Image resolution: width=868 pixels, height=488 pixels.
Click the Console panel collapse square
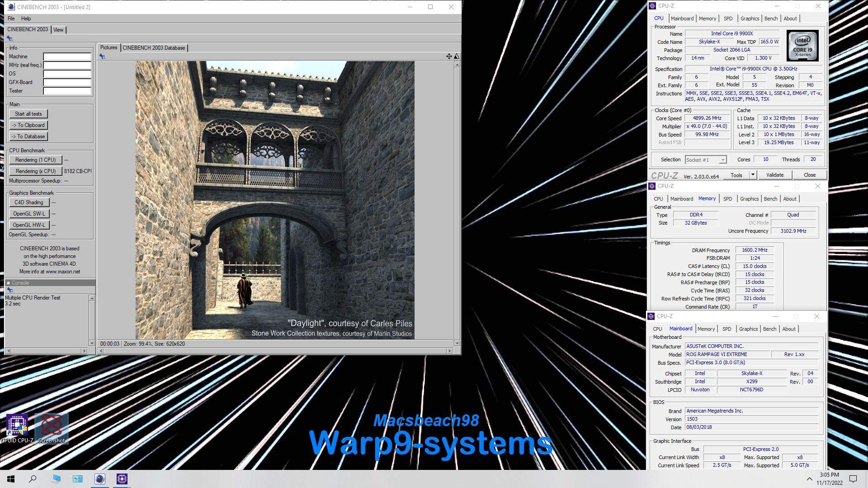[8, 283]
